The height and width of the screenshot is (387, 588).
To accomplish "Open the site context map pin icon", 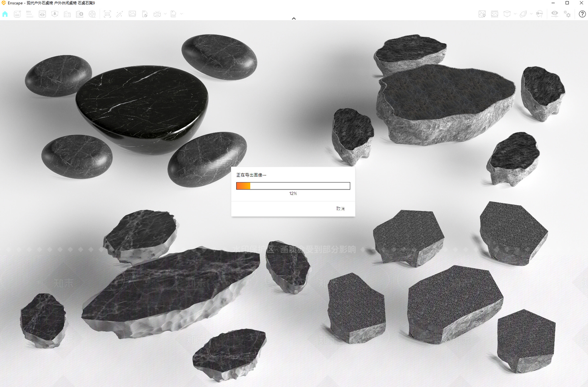I will point(482,14).
